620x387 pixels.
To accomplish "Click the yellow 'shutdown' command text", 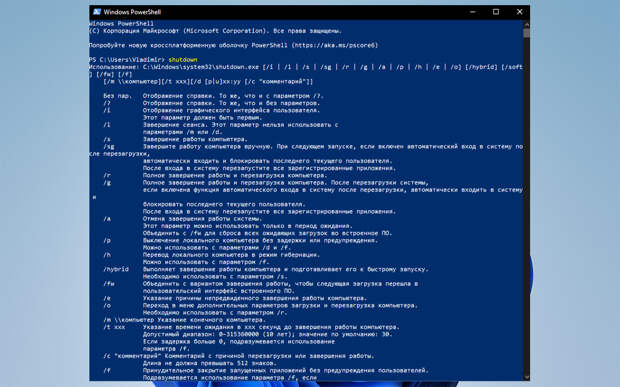I will 183,60.
